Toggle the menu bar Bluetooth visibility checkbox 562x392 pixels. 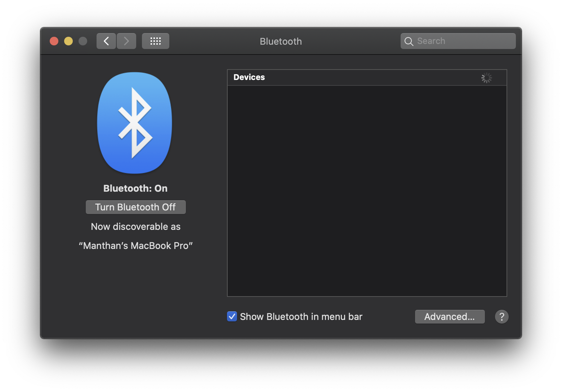(232, 316)
